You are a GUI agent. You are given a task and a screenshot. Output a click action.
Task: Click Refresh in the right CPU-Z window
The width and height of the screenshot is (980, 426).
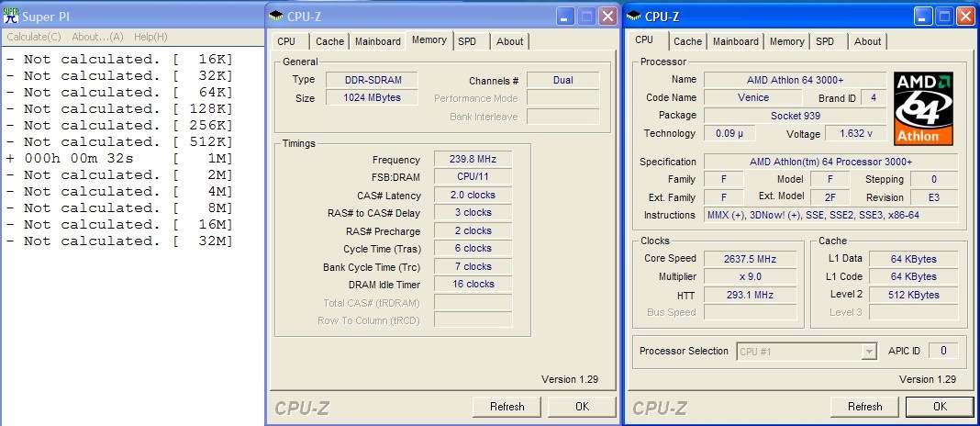(865, 407)
